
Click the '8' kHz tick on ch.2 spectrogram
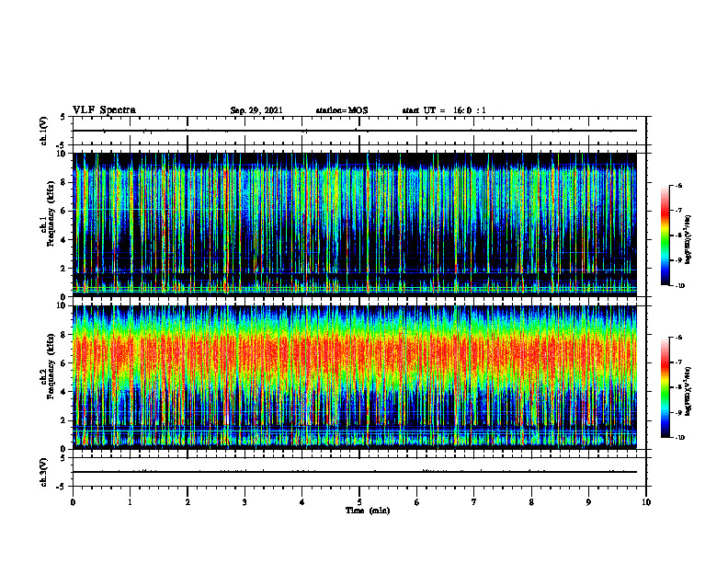(63, 335)
